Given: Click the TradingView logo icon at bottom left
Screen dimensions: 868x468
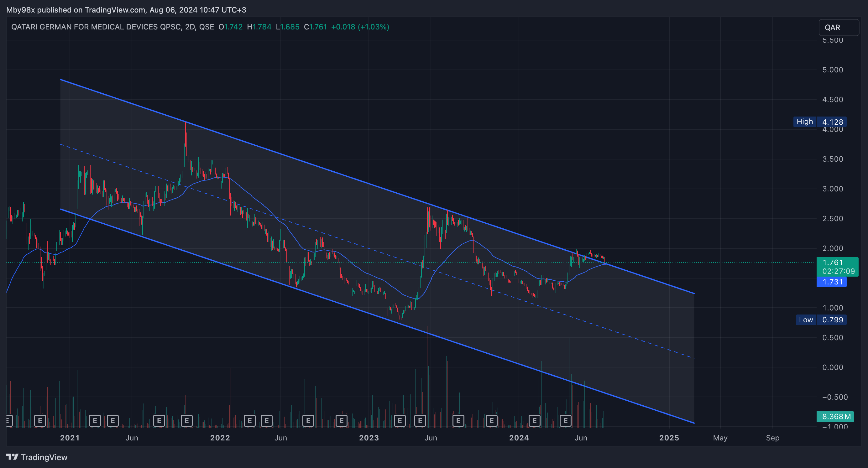Looking at the screenshot, I should click(13, 457).
